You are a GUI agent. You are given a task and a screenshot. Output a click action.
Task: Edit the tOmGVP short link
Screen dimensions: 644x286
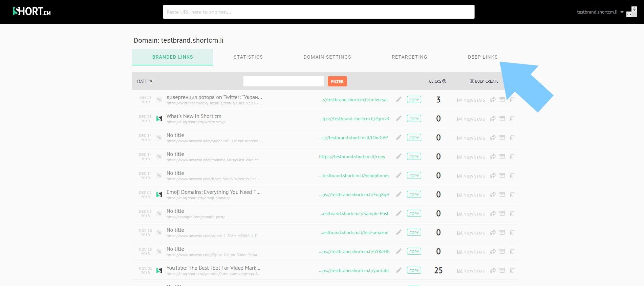pos(399,137)
